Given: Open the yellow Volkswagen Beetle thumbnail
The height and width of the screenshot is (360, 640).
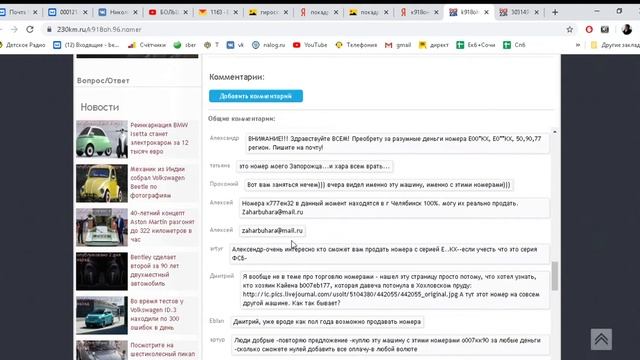Looking at the screenshot, I should (x=102, y=183).
